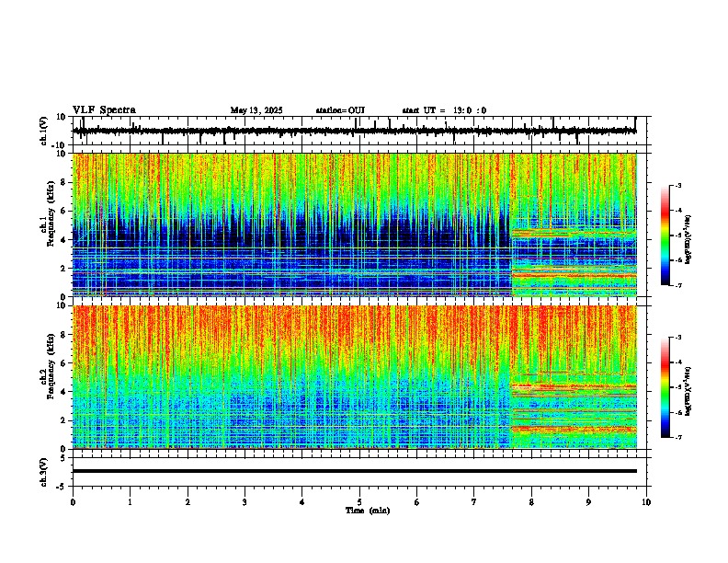Viewport: 728px width, 563px height.
Task: Click the "station=OUI" label
Action: point(340,110)
